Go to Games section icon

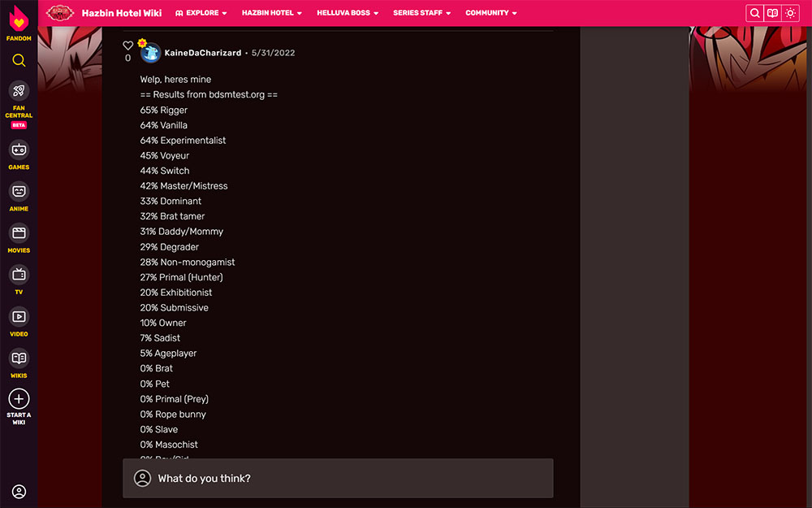point(19,150)
